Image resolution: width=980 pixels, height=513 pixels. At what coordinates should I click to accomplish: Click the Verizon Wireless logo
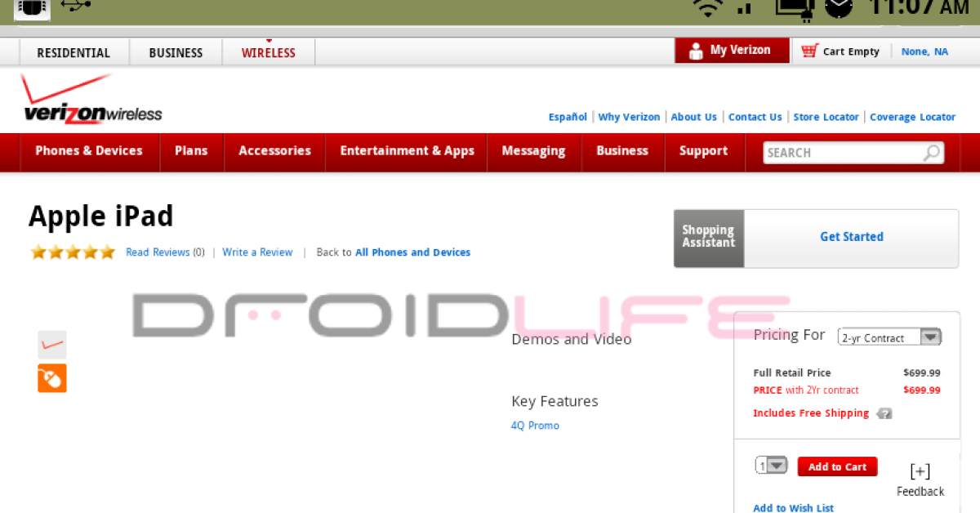point(91,100)
